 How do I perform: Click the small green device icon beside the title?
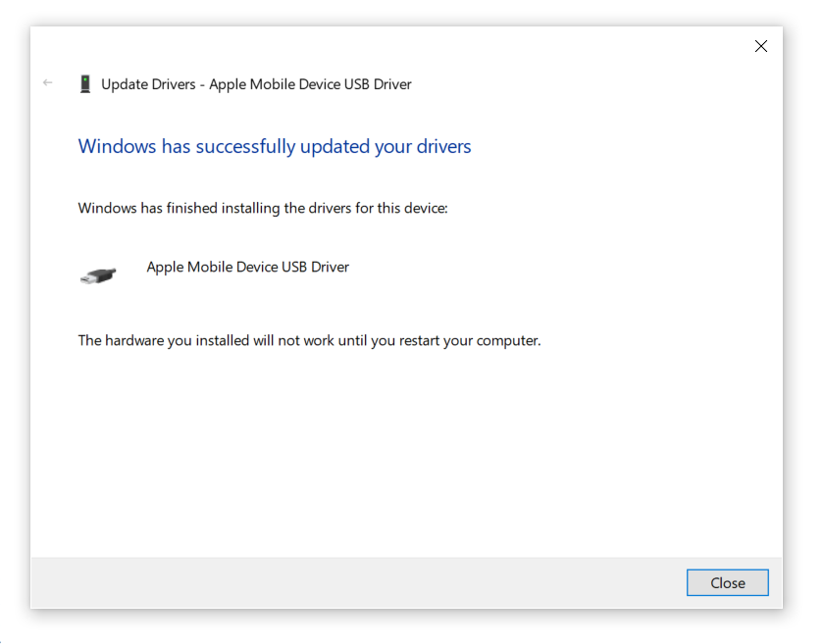tap(85, 83)
